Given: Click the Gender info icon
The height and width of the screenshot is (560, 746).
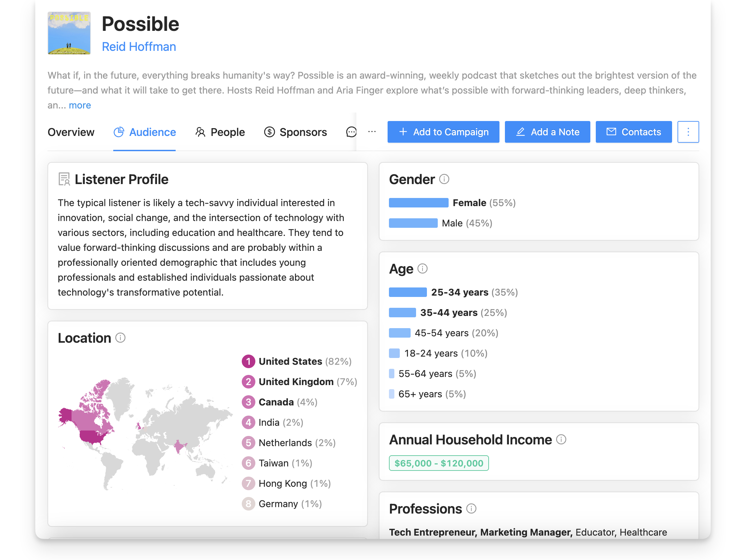Looking at the screenshot, I should tap(444, 179).
